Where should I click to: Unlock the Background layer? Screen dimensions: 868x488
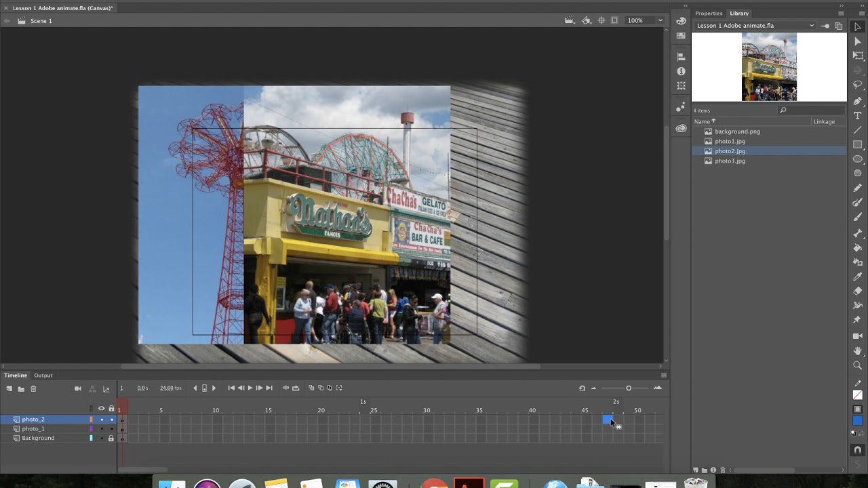[111, 439]
